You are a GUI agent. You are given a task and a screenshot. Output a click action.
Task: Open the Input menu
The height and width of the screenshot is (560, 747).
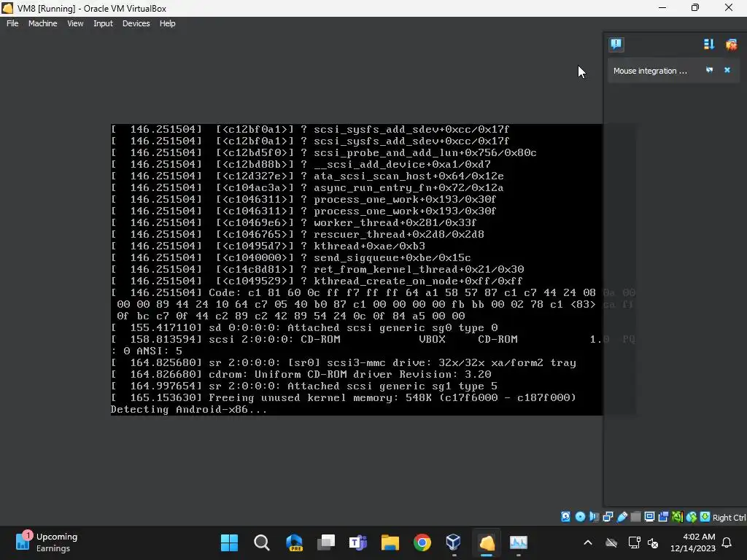pos(103,23)
